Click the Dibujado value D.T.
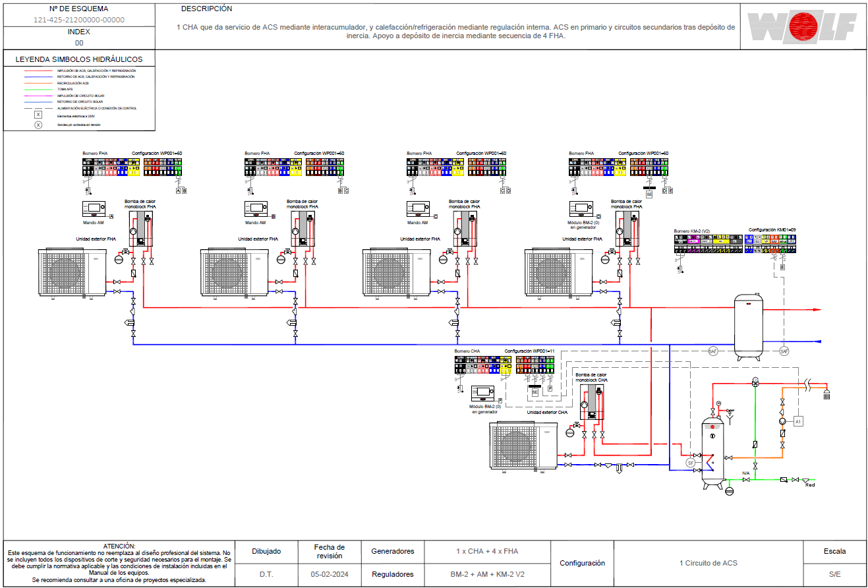This screenshot has height=588, width=868. [266, 574]
